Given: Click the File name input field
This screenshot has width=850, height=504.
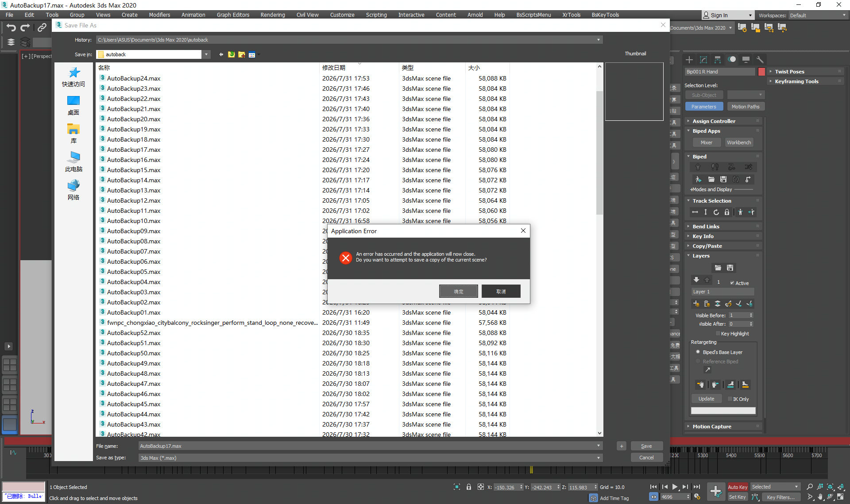Looking at the screenshot, I should pos(367,446).
